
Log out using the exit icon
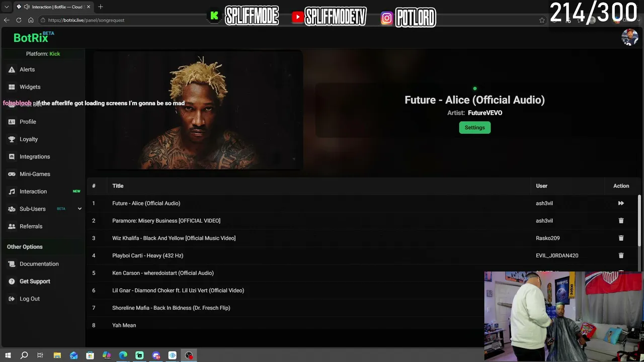coord(12,299)
